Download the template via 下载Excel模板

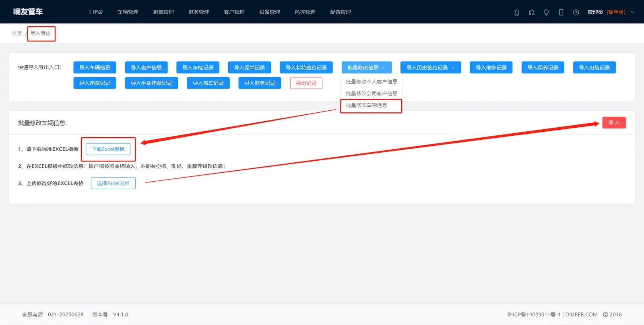108,149
